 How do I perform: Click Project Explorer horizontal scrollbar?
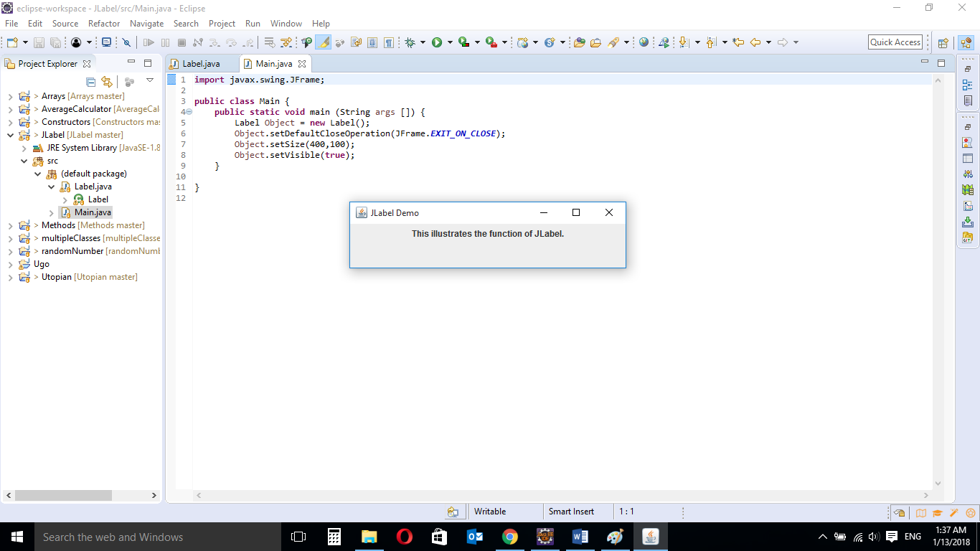[63, 496]
